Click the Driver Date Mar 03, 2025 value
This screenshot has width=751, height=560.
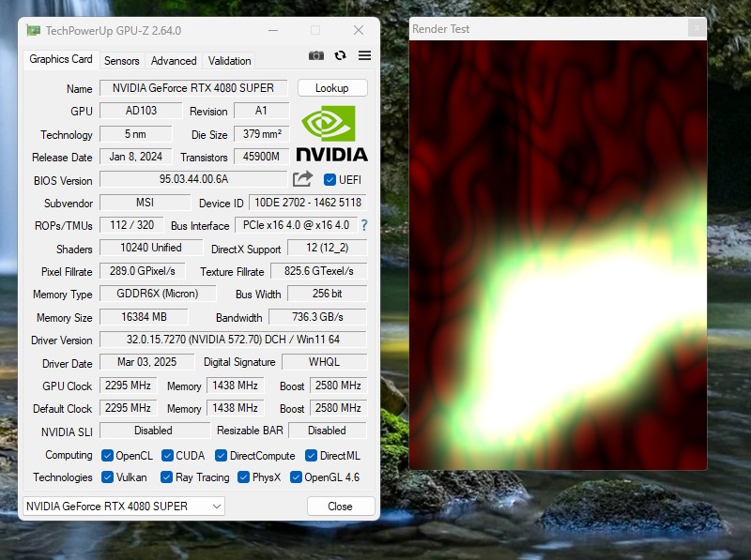[147, 362]
